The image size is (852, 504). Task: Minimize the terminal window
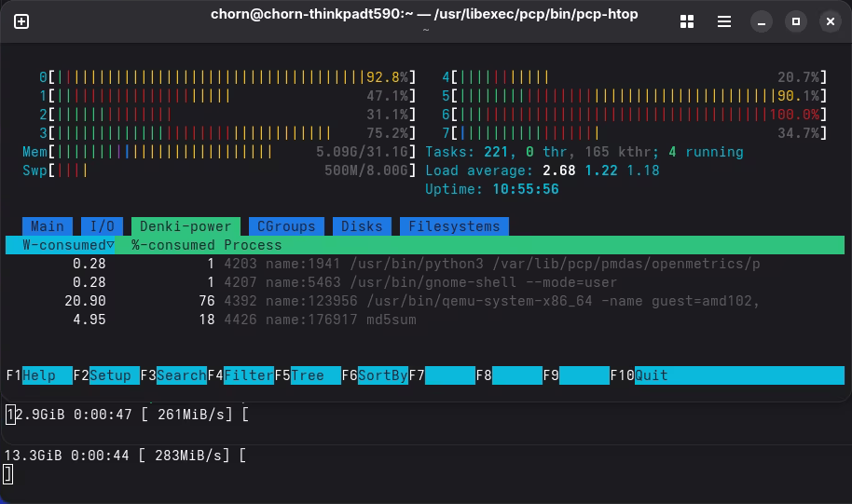click(x=762, y=21)
